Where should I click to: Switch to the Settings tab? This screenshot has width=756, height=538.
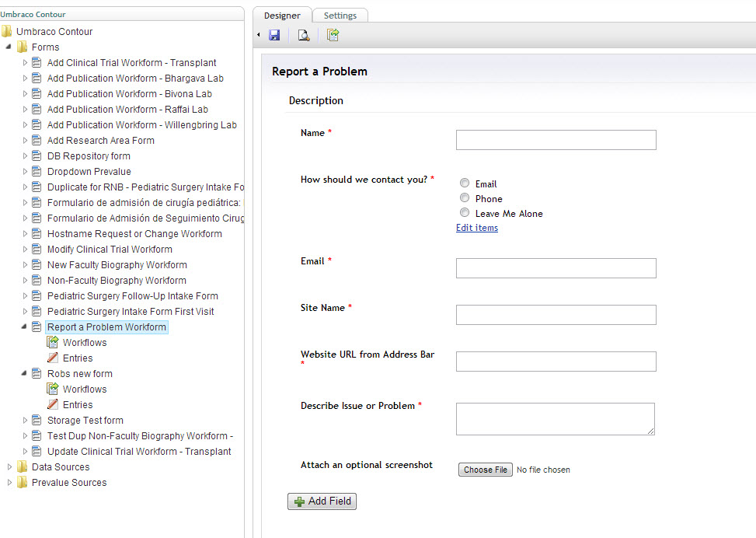[340, 16]
